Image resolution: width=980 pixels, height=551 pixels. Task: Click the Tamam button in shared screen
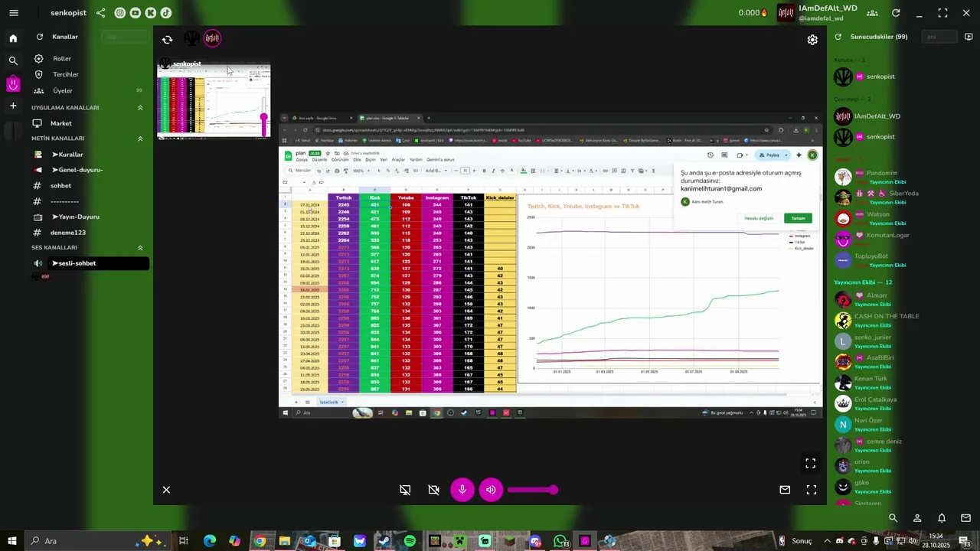tap(798, 218)
